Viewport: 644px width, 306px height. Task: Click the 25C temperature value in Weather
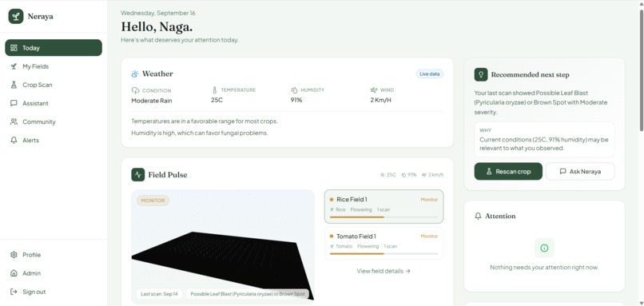point(217,100)
